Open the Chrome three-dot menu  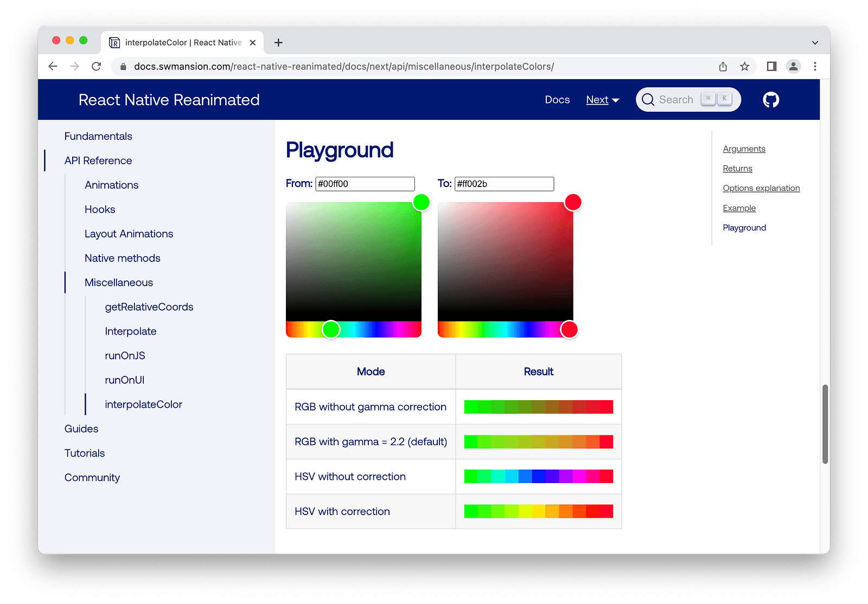tap(815, 66)
